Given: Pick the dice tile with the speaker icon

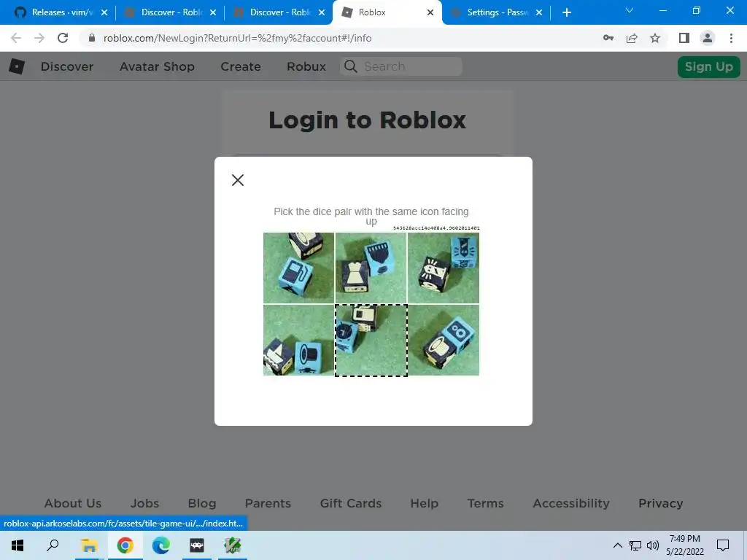Looking at the screenshot, I should [444, 340].
